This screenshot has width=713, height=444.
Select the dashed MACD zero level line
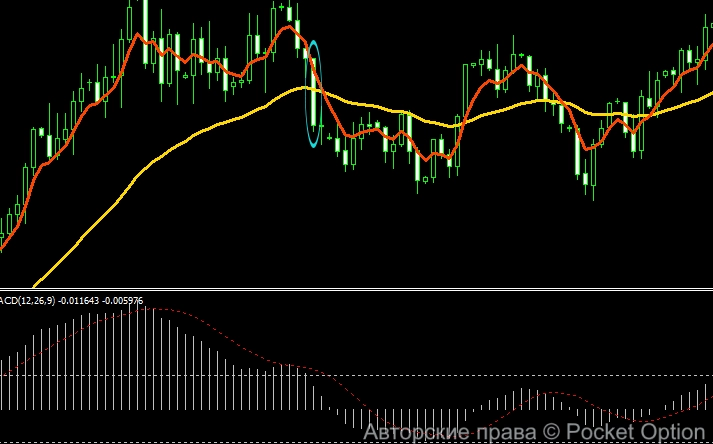(x=356, y=375)
